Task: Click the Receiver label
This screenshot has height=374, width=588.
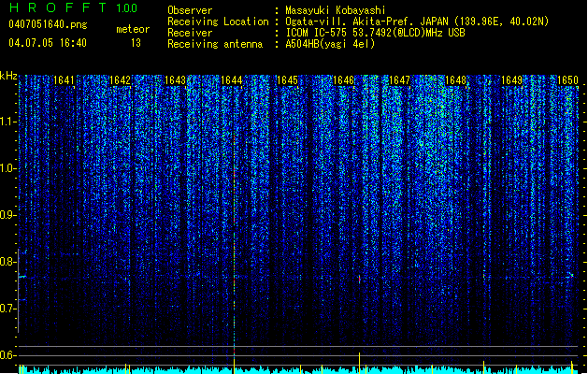Action: 190,33
